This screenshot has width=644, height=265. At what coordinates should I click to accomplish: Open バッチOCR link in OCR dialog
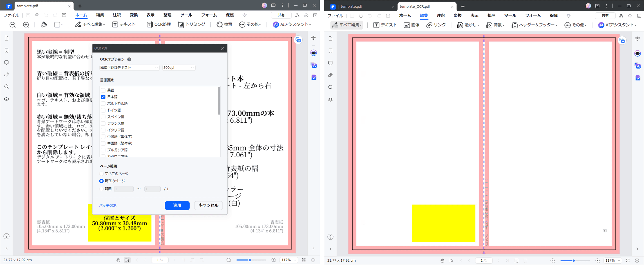click(x=108, y=206)
